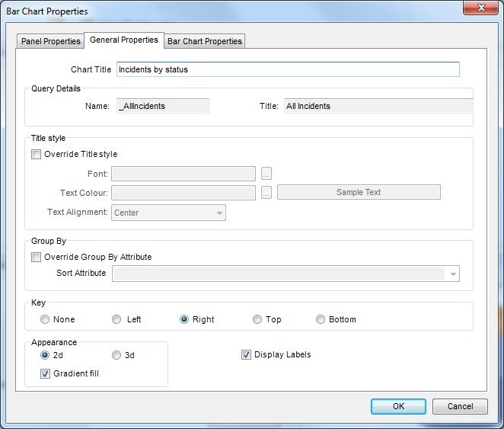Click the Cancel button
Screen dimensions: 504x429
[460, 406]
